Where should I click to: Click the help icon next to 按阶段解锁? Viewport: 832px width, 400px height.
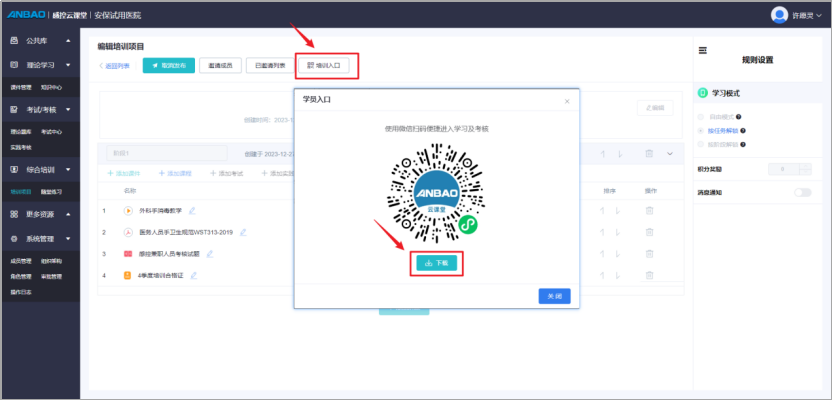[x=743, y=144]
